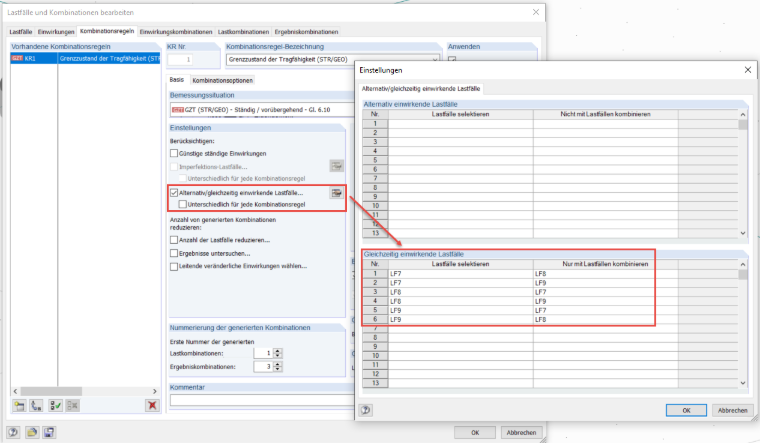
Task: Click Nicht mit Lastfällen kombinieren column header
Action: [x=605, y=114]
